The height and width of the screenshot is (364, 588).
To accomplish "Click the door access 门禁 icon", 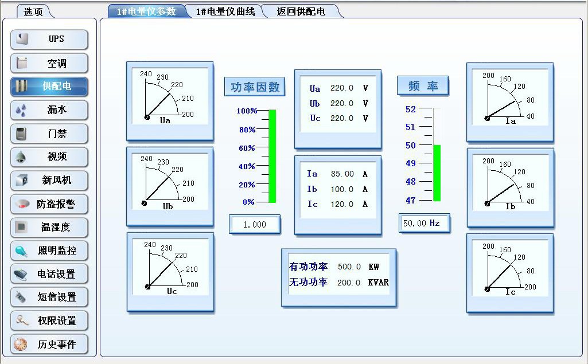I will pyautogui.click(x=21, y=134).
